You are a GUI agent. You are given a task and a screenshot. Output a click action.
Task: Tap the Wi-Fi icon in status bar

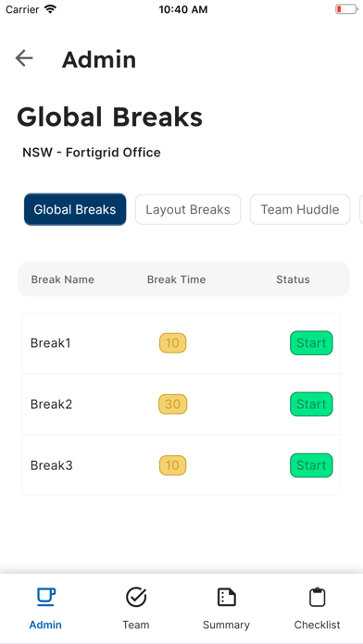pos(50,9)
